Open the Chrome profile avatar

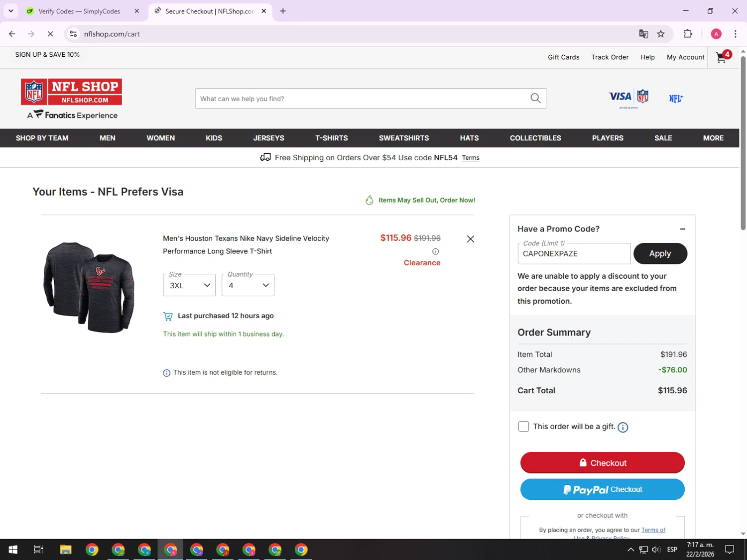coord(716,34)
